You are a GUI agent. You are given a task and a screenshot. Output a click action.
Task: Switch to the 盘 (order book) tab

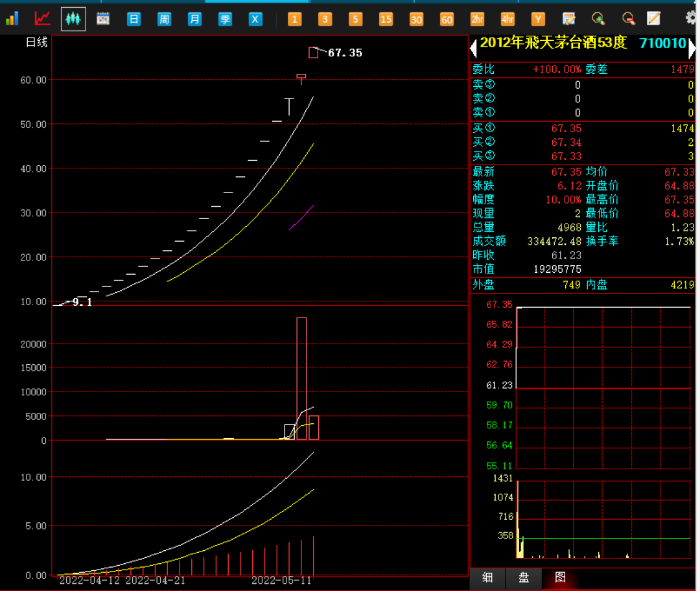click(524, 577)
